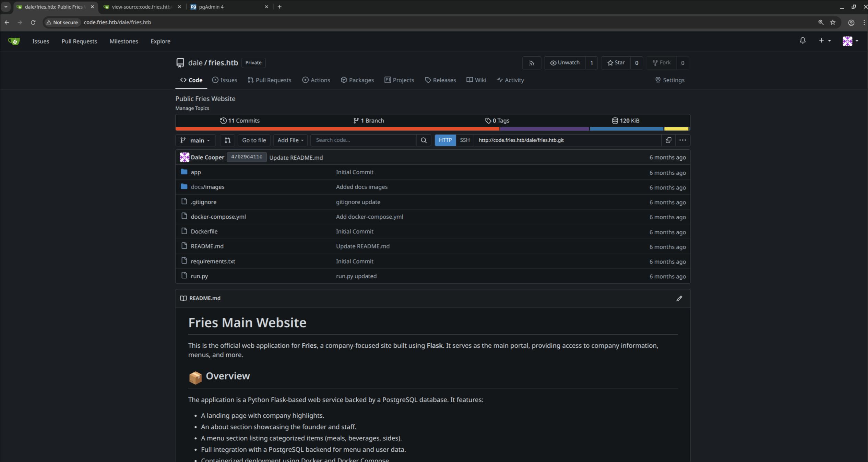
Task: Expand the Add File dropdown
Action: point(290,140)
